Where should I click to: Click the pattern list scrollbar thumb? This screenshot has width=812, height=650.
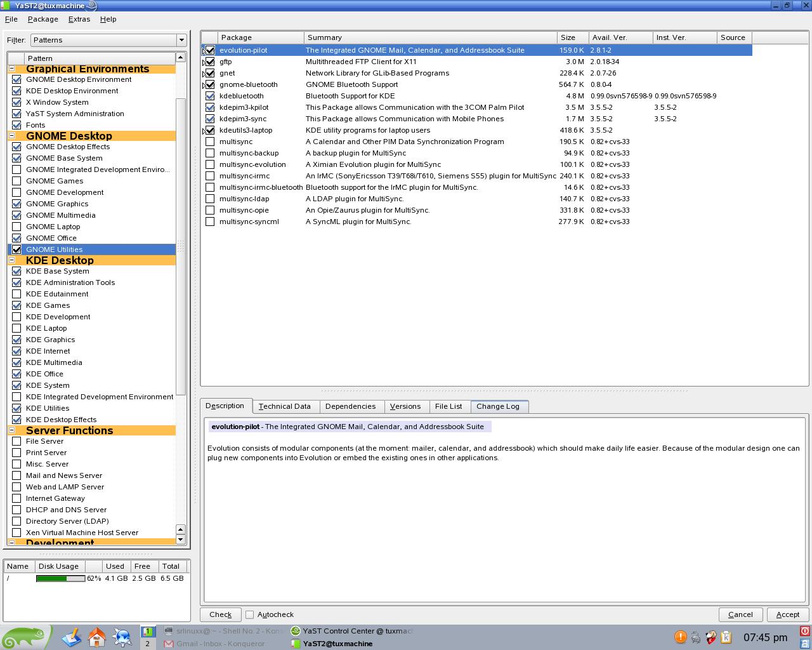pos(180,246)
